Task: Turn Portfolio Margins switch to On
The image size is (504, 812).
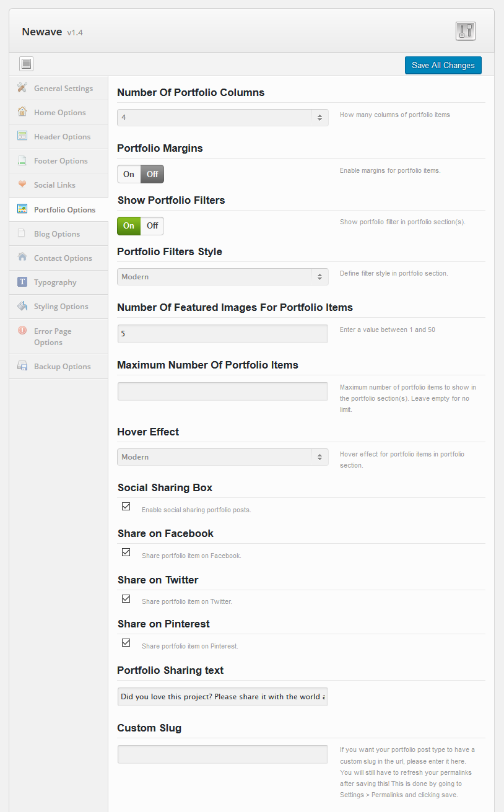Action: tap(129, 174)
